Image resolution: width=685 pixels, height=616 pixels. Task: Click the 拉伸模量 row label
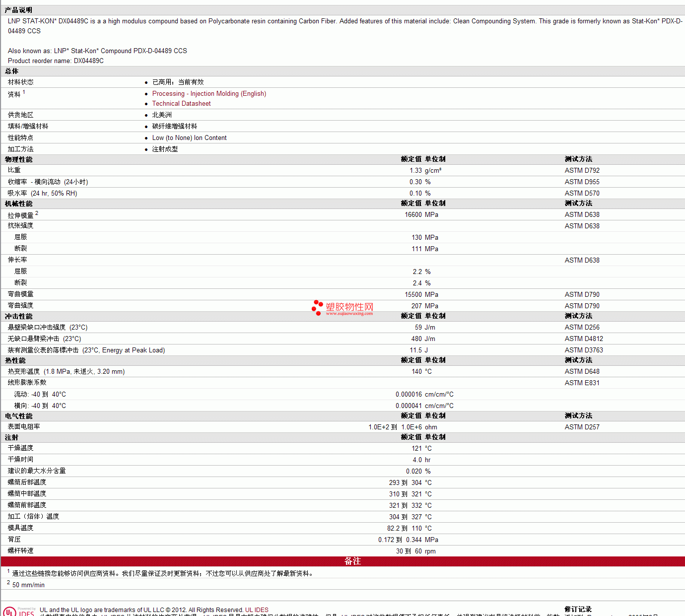coord(21,215)
